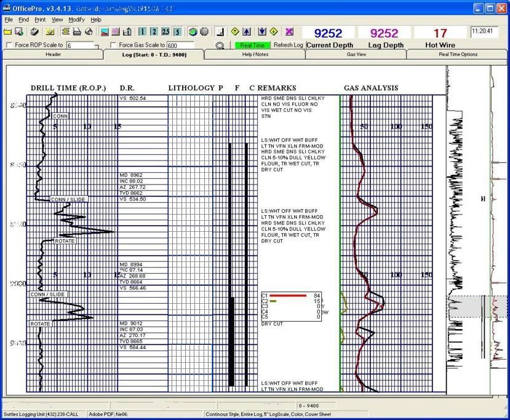Click the open folder toolbar icon
Viewport: 510px width, 420px height.
[8, 31]
